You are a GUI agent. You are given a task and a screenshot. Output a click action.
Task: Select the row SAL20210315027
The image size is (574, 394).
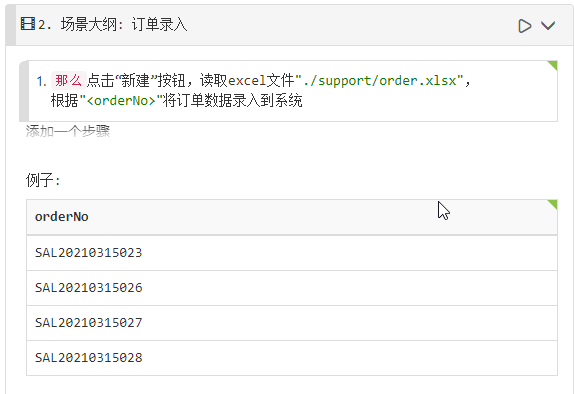tap(292, 323)
